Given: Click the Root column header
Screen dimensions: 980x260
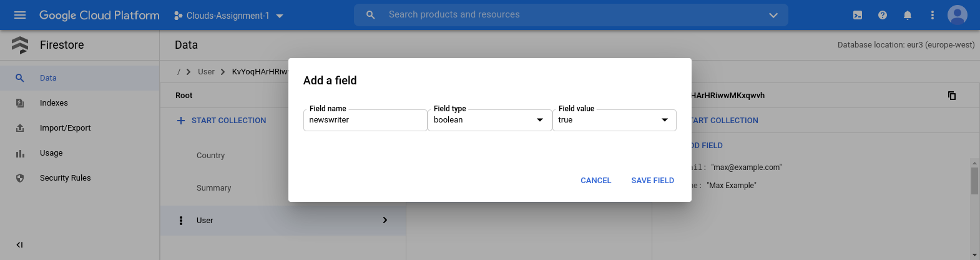Looking at the screenshot, I should click(x=184, y=96).
